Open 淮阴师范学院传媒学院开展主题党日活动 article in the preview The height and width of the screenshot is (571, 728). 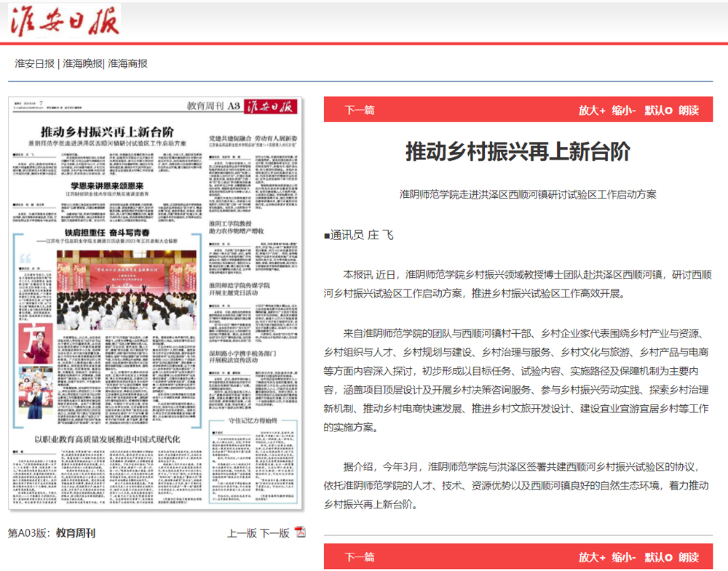point(239,289)
